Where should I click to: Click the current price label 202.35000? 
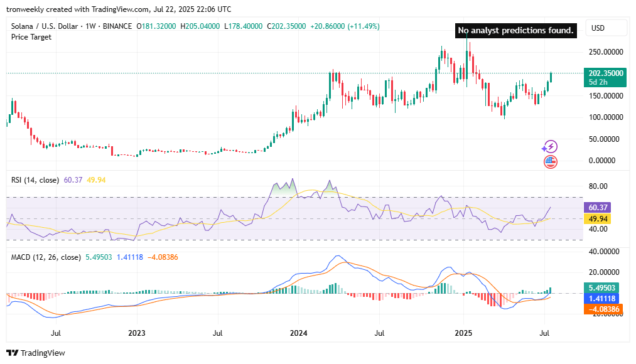605,77
